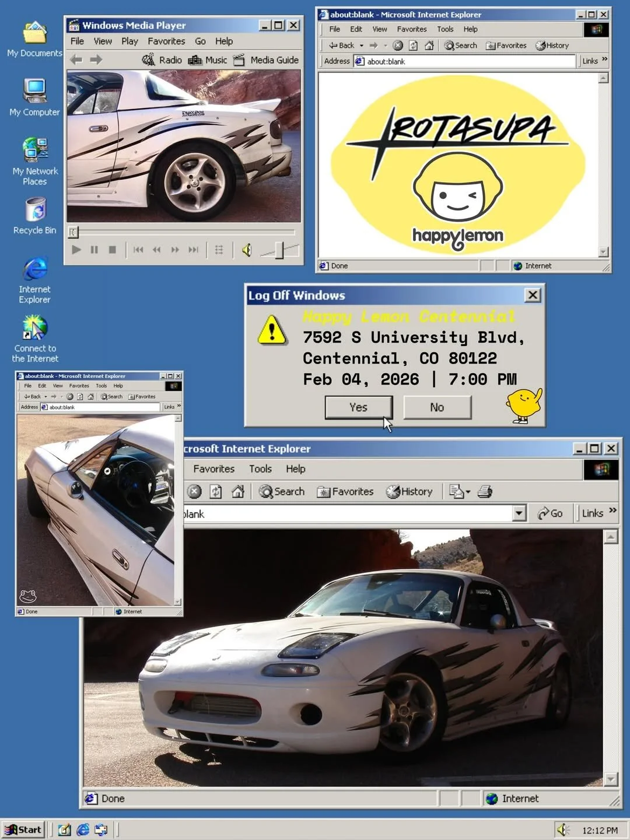This screenshot has height=840, width=630.
Task: Launch Internet Explorer desktop icon
Action: click(35, 280)
